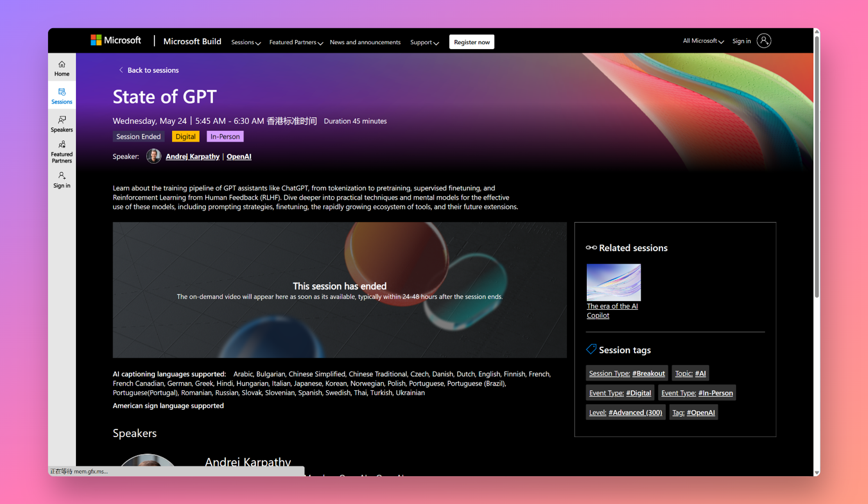Expand the Sessions dropdown in the header
The height and width of the screenshot is (504, 868).
pyautogui.click(x=246, y=42)
